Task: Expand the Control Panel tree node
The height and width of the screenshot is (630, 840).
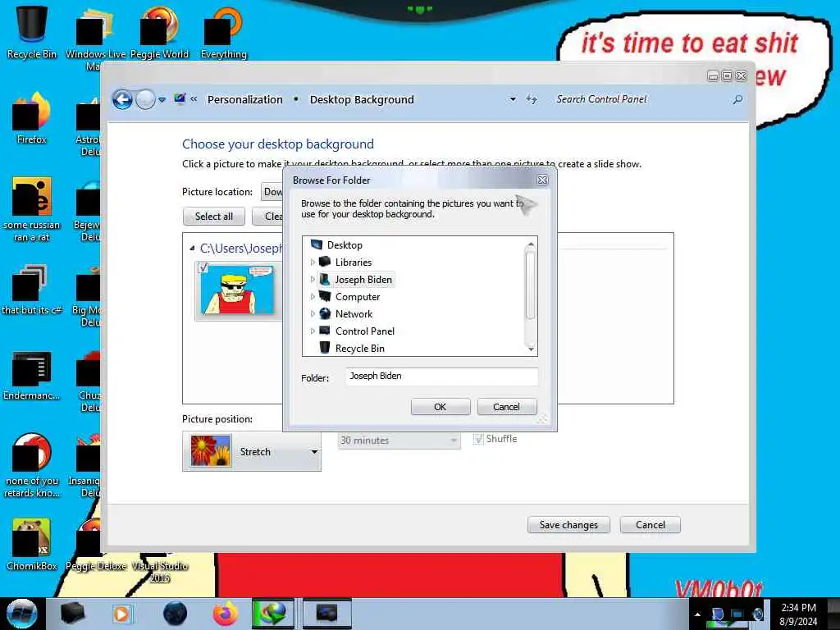Action: pos(313,331)
